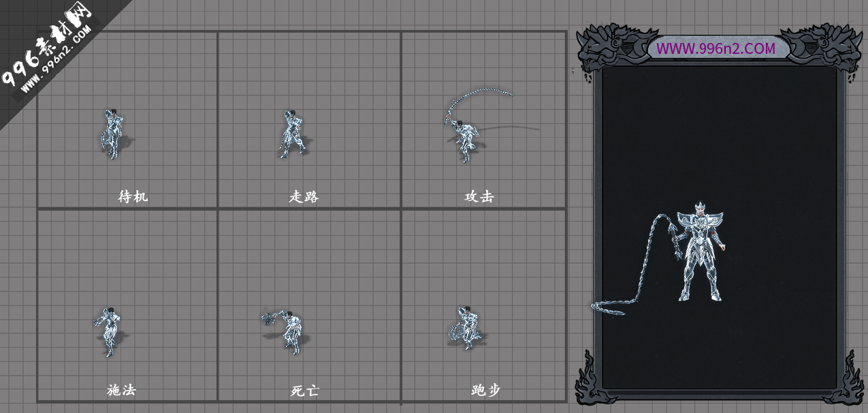Screen dimensions: 868x413
Task: Select the 死亡 label
Action: [304, 391]
